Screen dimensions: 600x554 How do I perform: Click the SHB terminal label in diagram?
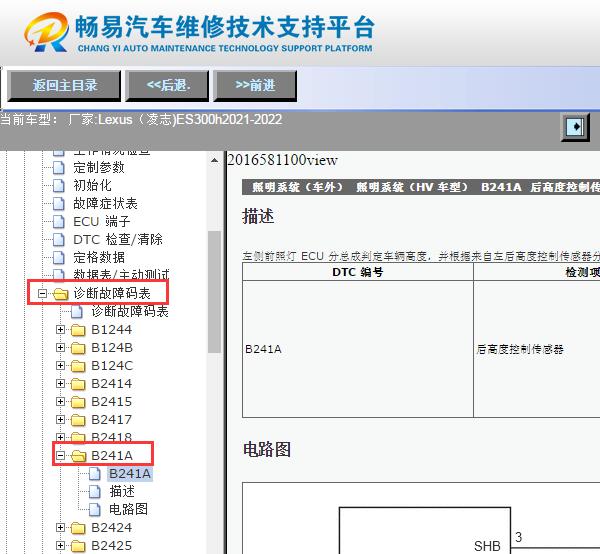487,546
